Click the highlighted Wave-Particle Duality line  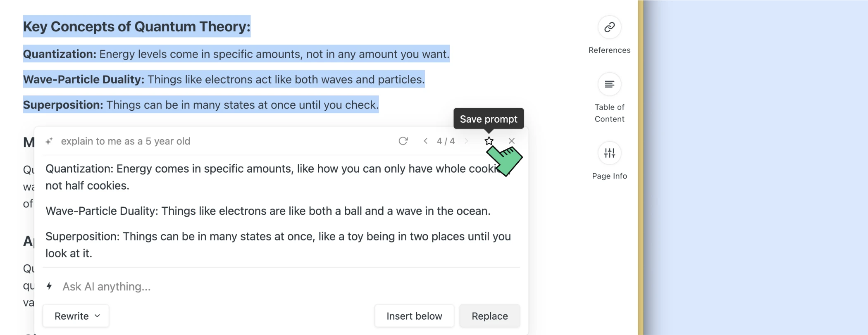coord(224,79)
